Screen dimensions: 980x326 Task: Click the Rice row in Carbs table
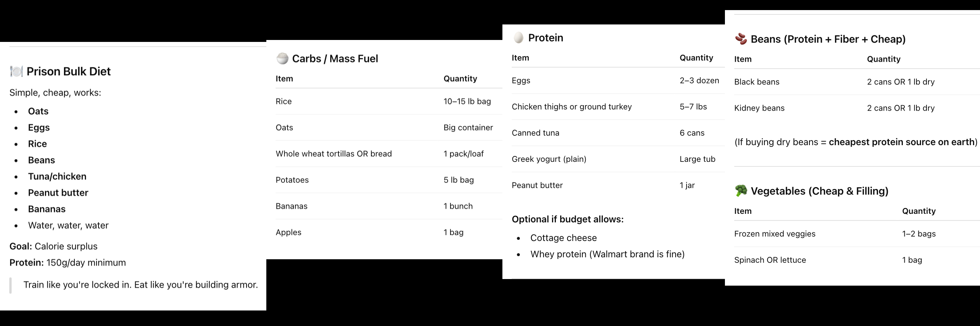(x=284, y=101)
